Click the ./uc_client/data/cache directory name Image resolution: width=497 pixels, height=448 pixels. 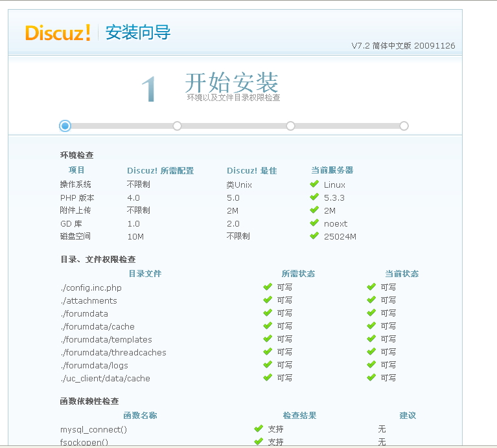(105, 378)
